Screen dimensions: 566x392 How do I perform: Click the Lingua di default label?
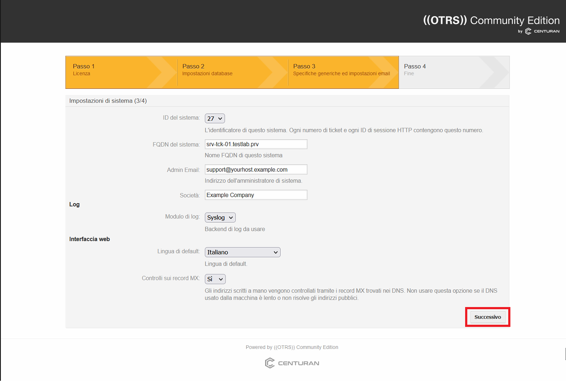coord(179,251)
